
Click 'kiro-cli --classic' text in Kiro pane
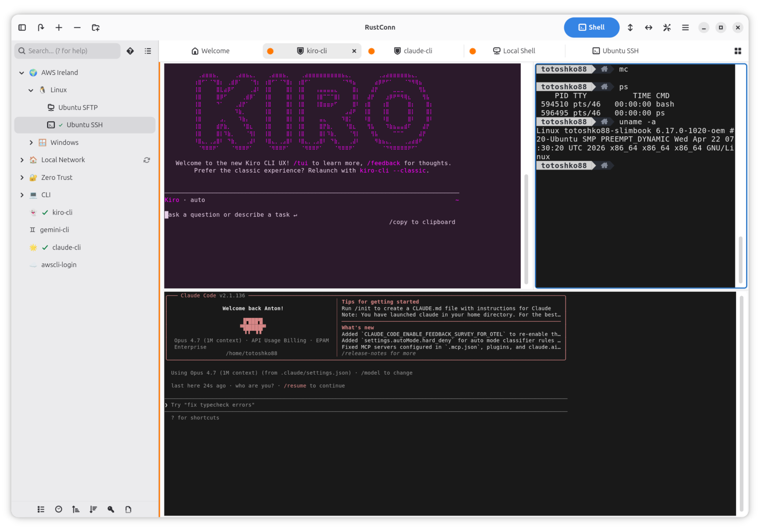393,171
